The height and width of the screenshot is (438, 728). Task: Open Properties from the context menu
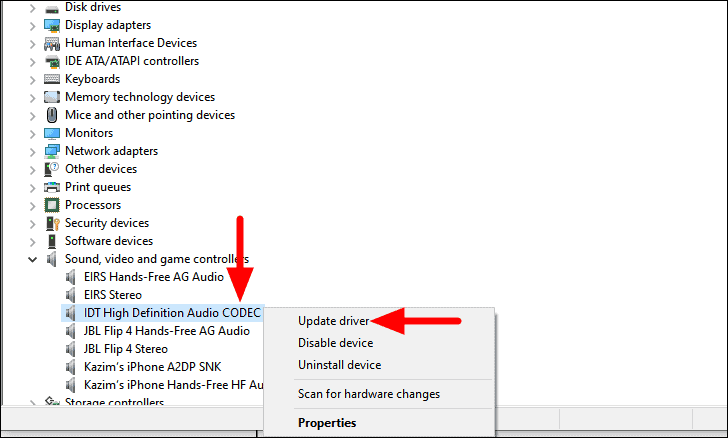[327, 423]
